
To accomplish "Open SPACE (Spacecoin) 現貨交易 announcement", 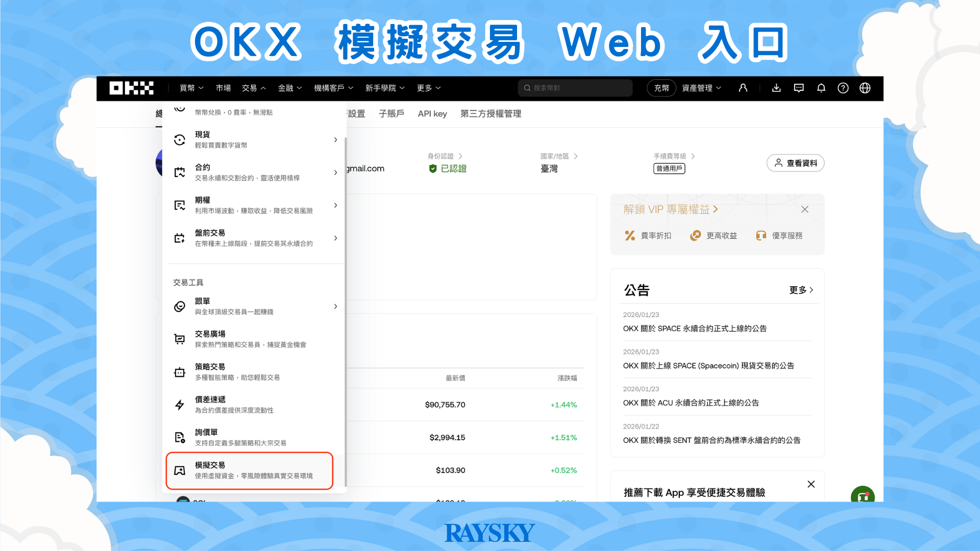I will coord(708,366).
